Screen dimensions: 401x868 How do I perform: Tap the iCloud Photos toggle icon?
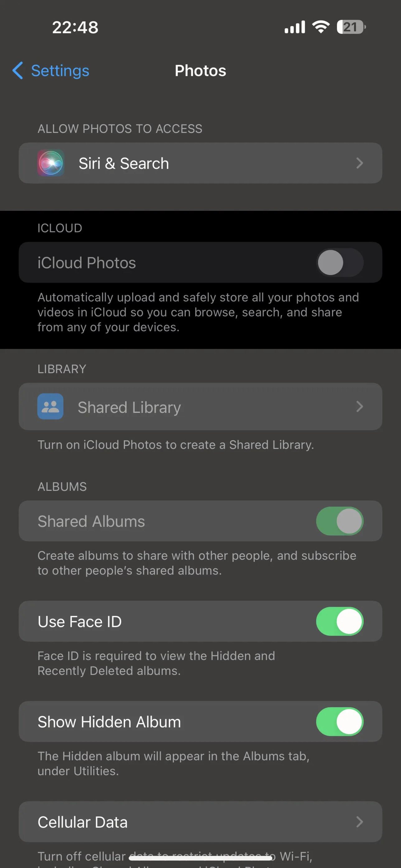click(x=338, y=262)
